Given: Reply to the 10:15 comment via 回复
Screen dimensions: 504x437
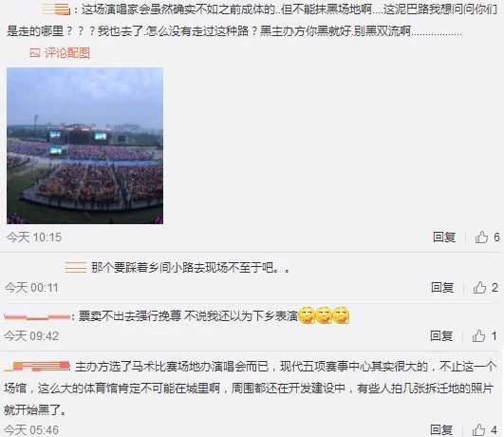Looking at the screenshot, I should [x=444, y=237].
